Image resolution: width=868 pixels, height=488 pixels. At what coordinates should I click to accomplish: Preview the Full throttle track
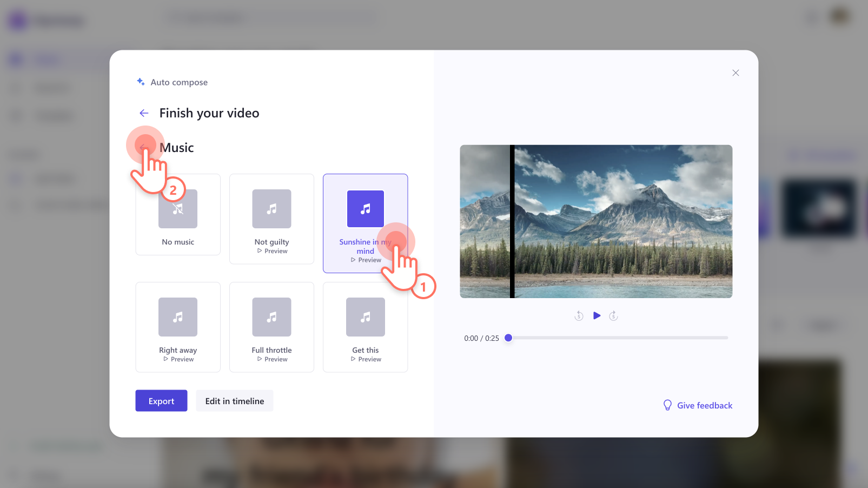(x=273, y=359)
